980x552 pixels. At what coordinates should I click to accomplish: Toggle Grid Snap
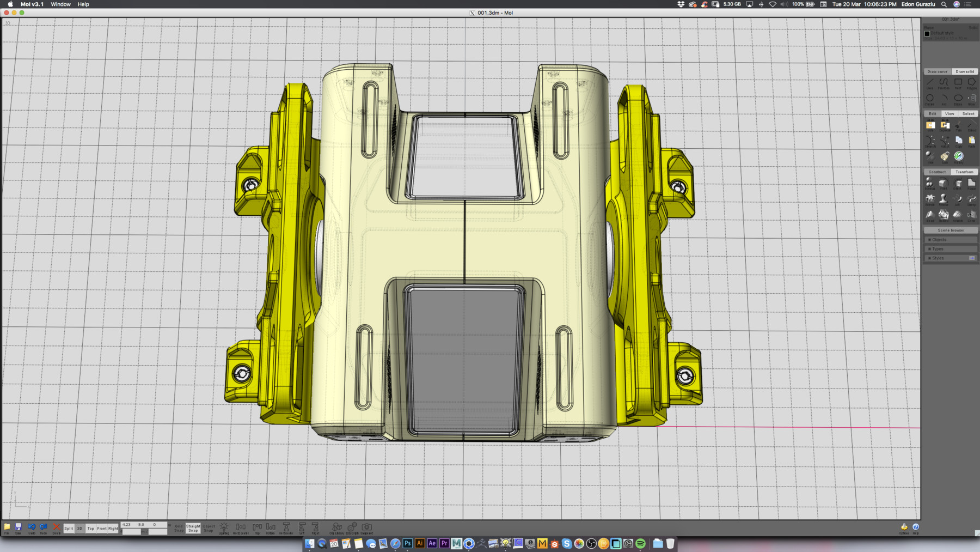click(x=178, y=527)
